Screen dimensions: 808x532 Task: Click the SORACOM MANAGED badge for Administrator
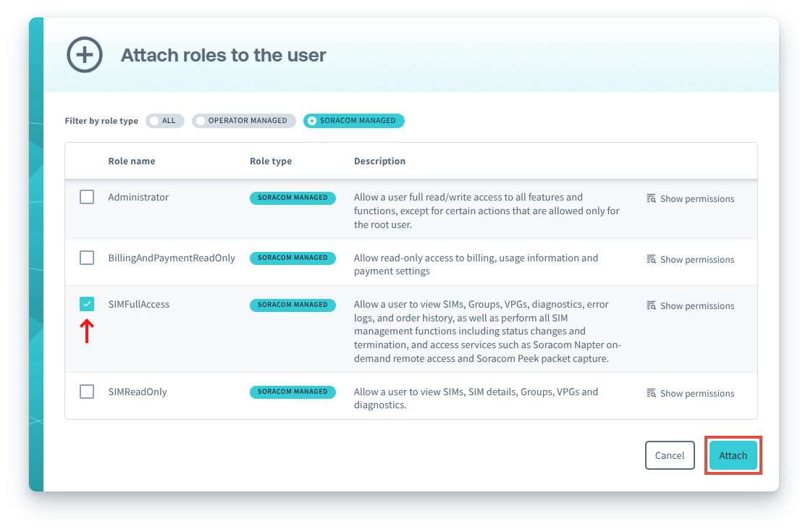pyautogui.click(x=293, y=198)
